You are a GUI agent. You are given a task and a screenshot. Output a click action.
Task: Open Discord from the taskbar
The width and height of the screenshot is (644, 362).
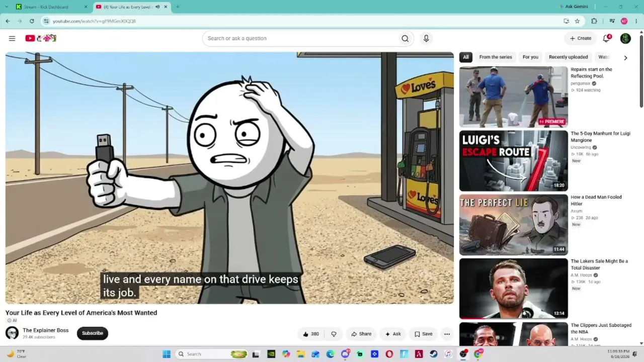click(x=345, y=354)
